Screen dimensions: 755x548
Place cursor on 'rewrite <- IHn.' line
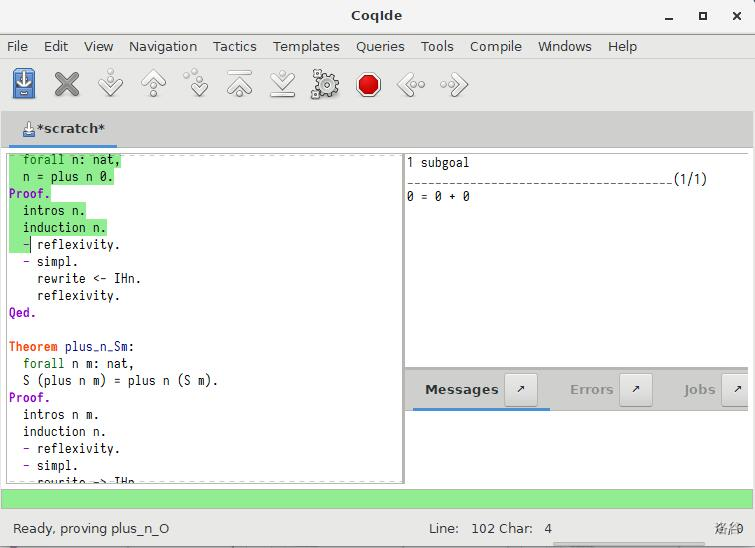click(88, 278)
